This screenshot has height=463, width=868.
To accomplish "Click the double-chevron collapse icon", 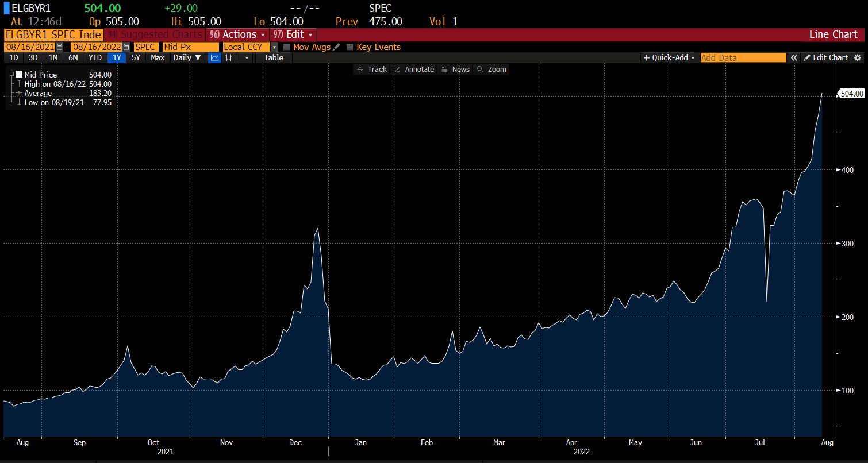I will coord(794,57).
